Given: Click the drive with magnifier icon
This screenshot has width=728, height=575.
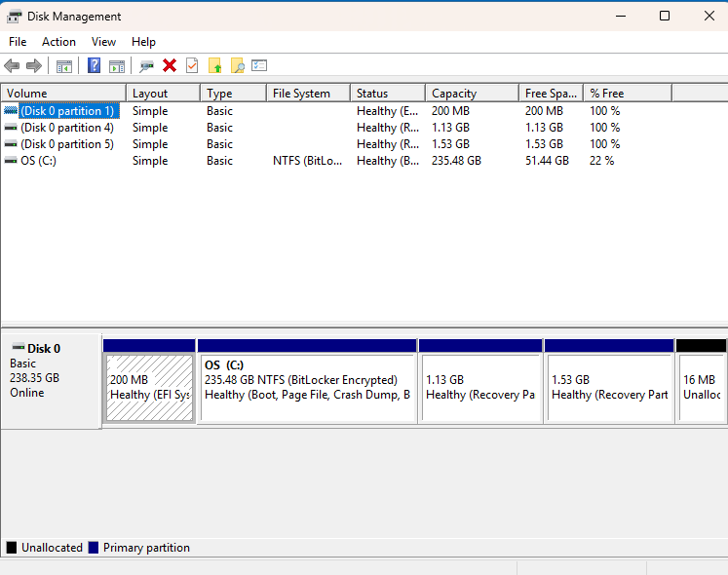Looking at the screenshot, I should (x=147, y=66).
